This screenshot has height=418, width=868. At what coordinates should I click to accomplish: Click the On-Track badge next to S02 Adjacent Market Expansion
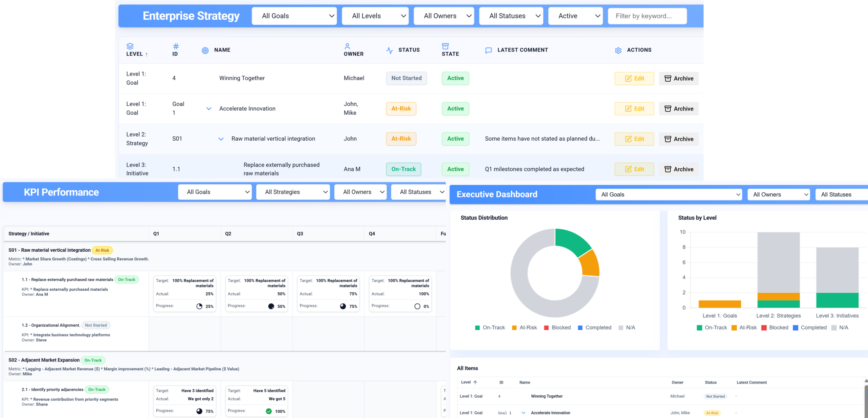click(93, 360)
